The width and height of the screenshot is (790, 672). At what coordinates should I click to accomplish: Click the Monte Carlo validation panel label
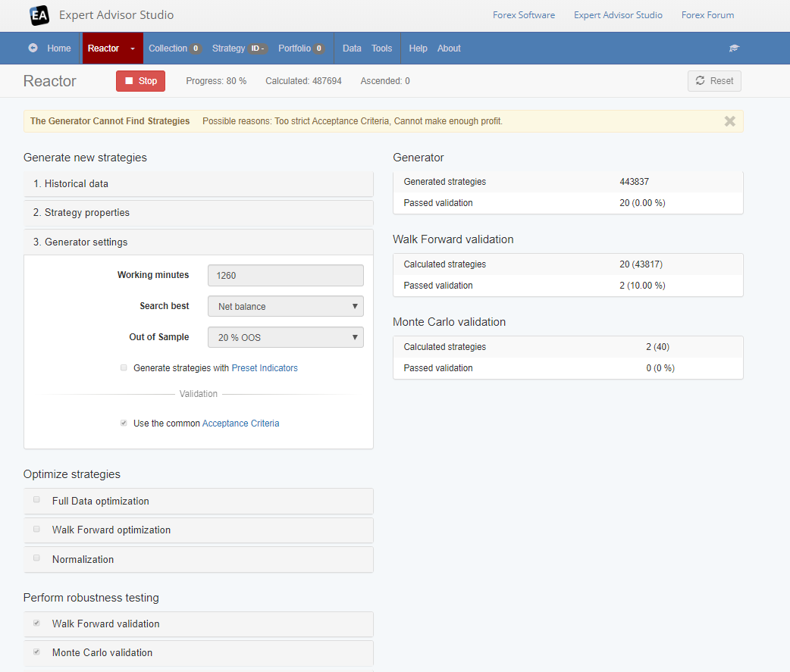(102, 653)
